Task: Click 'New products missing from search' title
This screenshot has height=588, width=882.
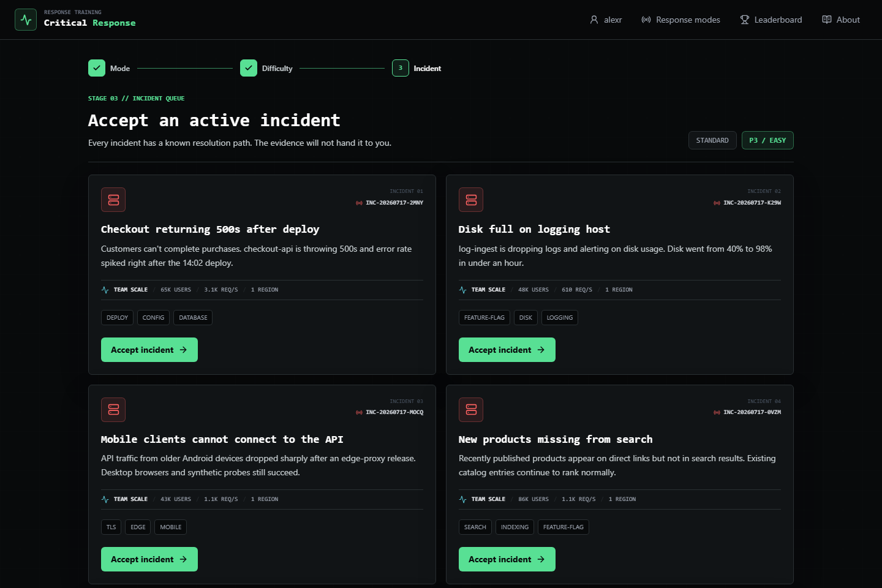Action: pos(556,439)
